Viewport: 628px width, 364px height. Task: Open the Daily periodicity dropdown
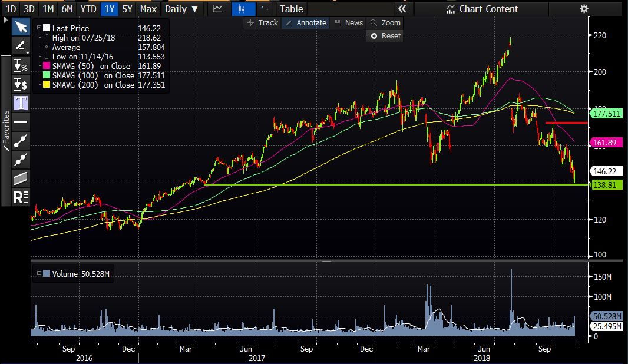point(181,9)
